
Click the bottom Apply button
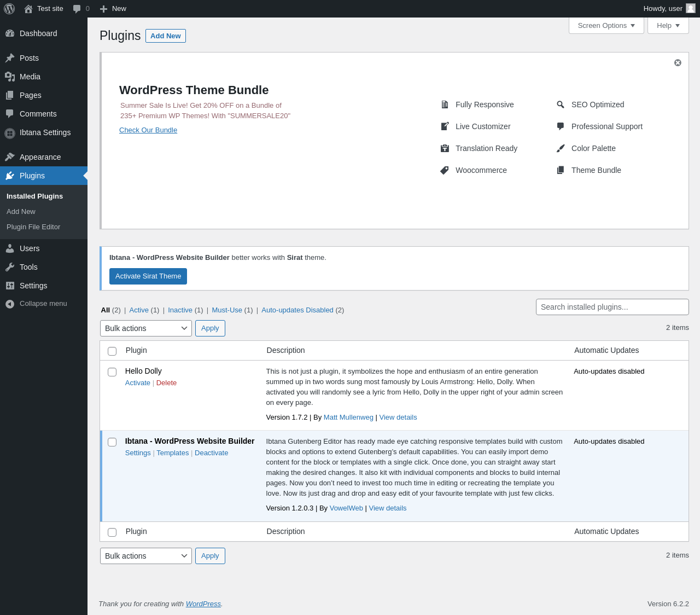(x=210, y=556)
